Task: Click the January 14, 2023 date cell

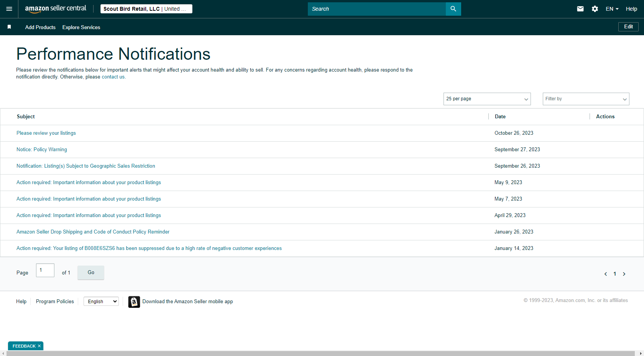Action: click(x=514, y=248)
